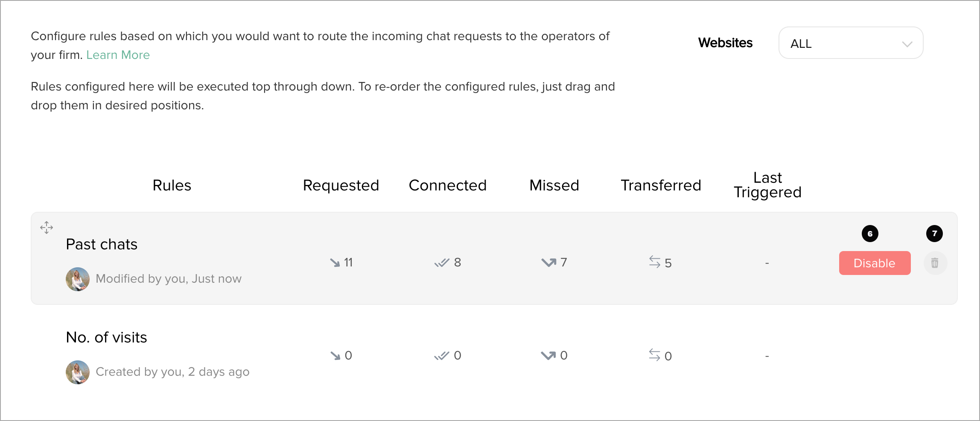980x421 pixels.
Task: Open the No. of visits rule
Action: [106, 337]
